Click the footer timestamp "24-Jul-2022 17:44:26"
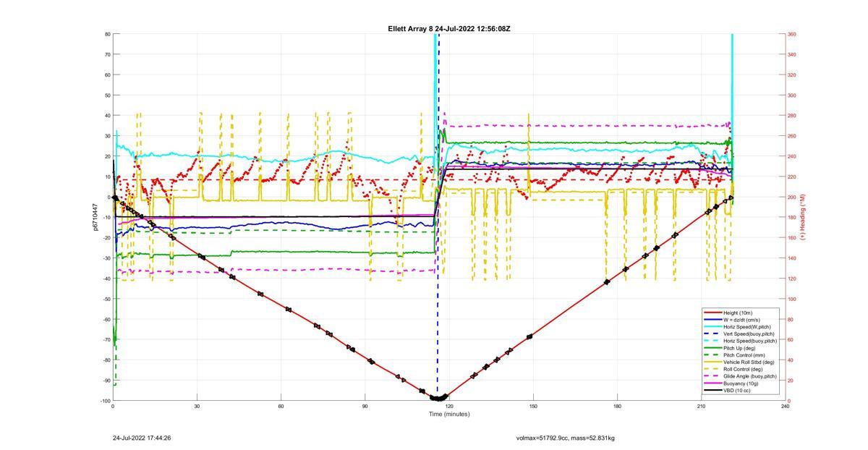 click(x=142, y=438)
